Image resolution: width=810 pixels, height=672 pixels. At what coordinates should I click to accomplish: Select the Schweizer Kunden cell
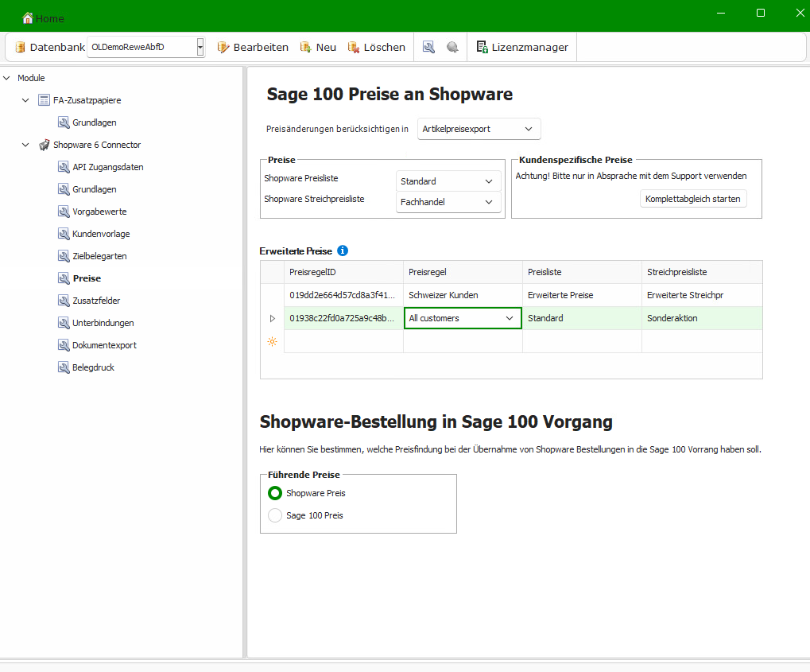[x=463, y=295]
